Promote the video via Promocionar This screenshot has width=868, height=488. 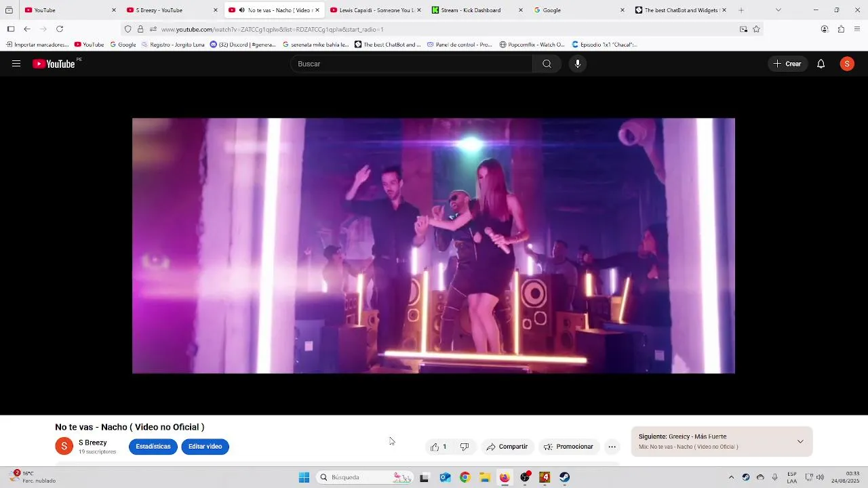568,447
